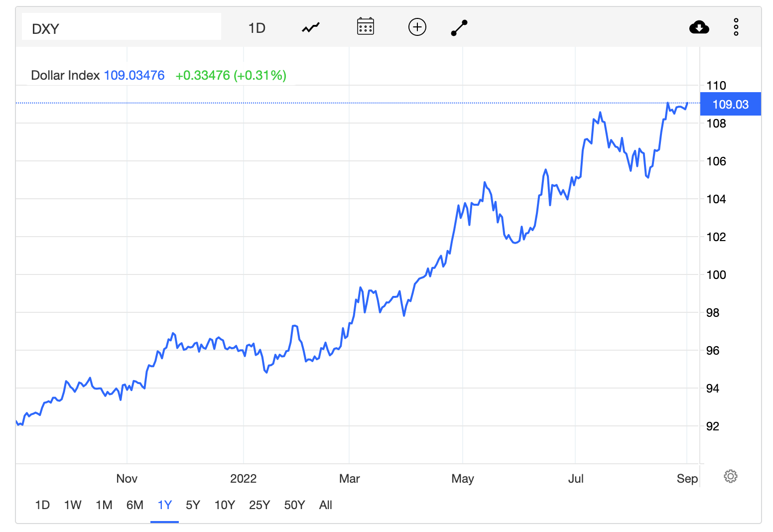
Task: Download chart data via cloud icon
Action: (699, 27)
